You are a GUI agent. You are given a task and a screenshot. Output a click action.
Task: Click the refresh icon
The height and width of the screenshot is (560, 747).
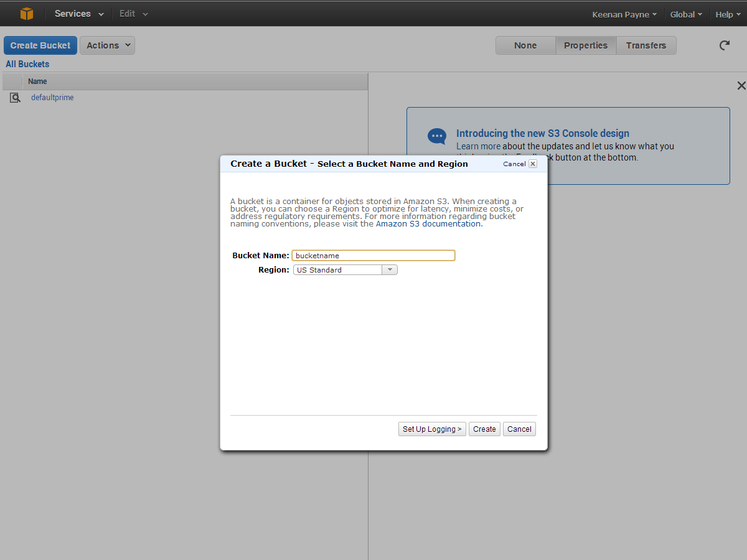(x=725, y=45)
